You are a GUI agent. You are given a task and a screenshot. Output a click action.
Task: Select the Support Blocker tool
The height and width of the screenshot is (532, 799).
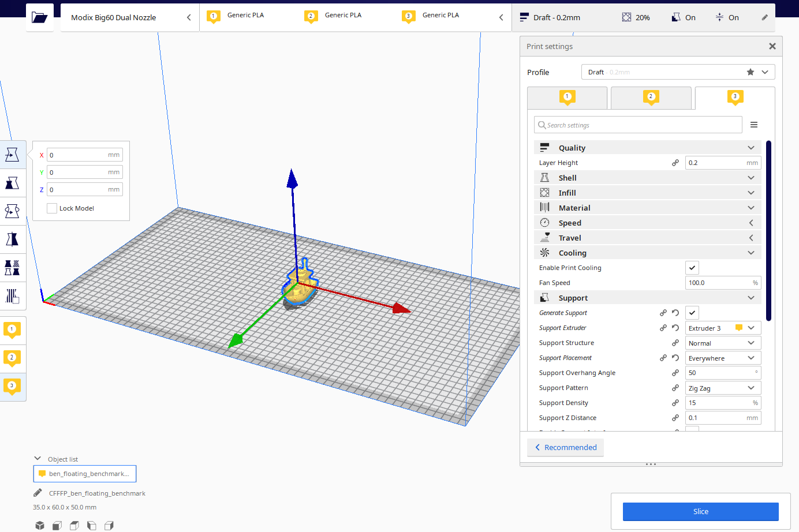[x=12, y=296]
